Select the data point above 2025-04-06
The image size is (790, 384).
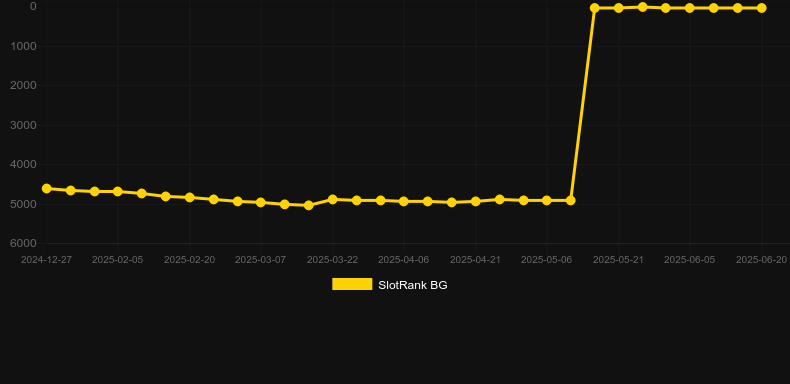(404, 202)
